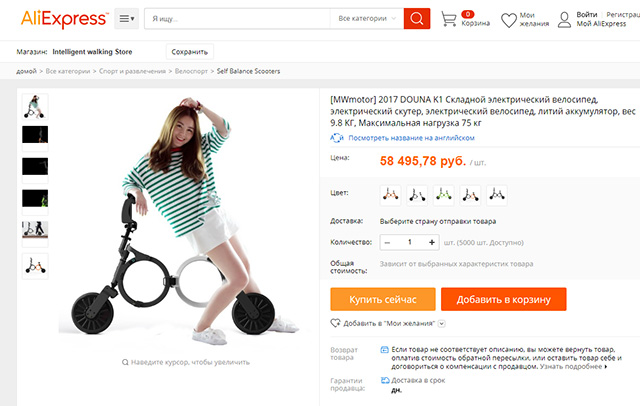Select the last color variant

[497, 193]
